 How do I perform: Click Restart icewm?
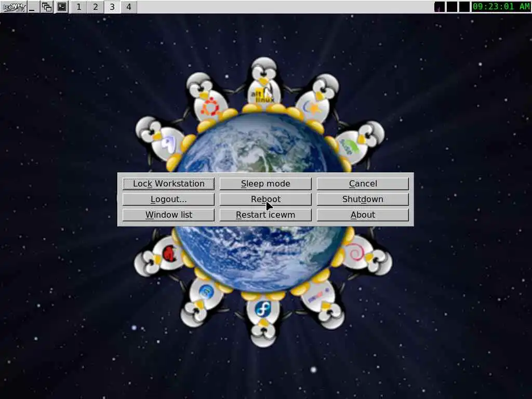pyautogui.click(x=265, y=215)
